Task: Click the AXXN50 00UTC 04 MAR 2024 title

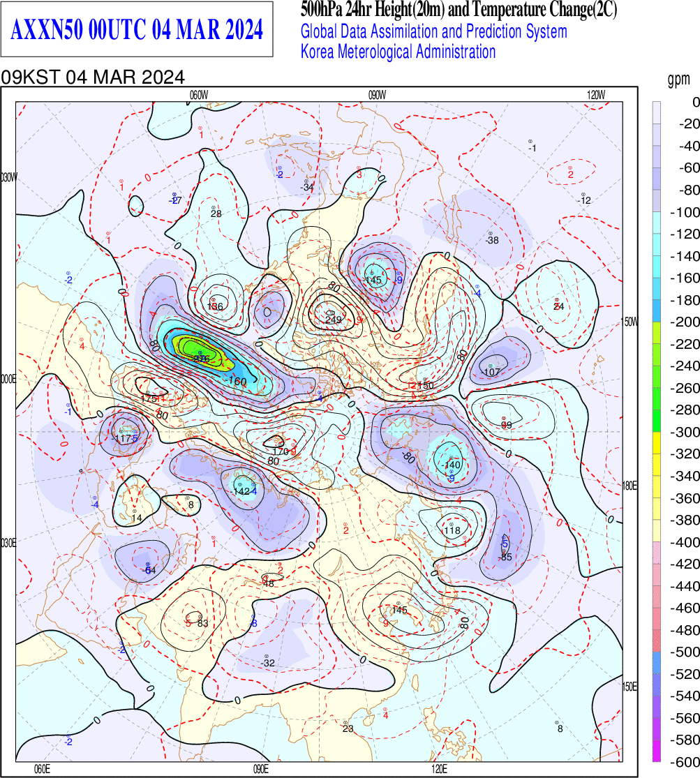Action: pos(137,29)
